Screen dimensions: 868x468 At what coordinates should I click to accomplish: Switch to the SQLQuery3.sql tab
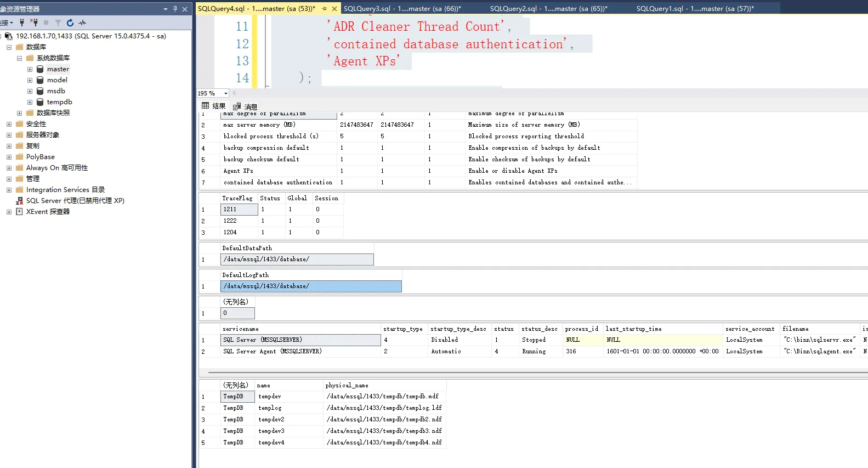click(402, 9)
